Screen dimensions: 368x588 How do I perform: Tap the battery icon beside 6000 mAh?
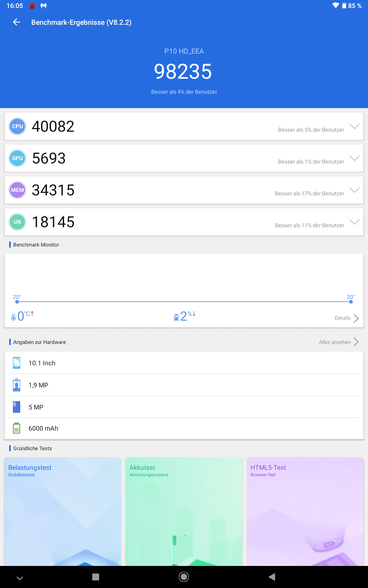click(17, 428)
